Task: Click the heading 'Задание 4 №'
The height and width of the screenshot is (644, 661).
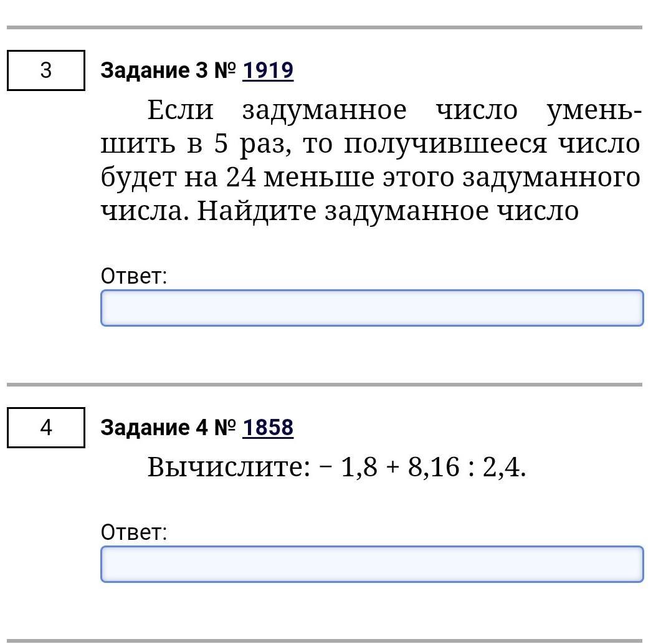Action: pos(168,428)
